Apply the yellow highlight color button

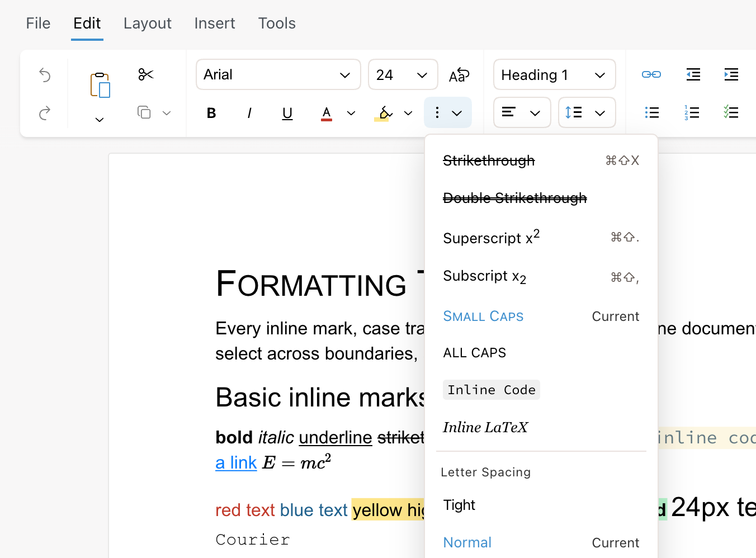tap(384, 114)
